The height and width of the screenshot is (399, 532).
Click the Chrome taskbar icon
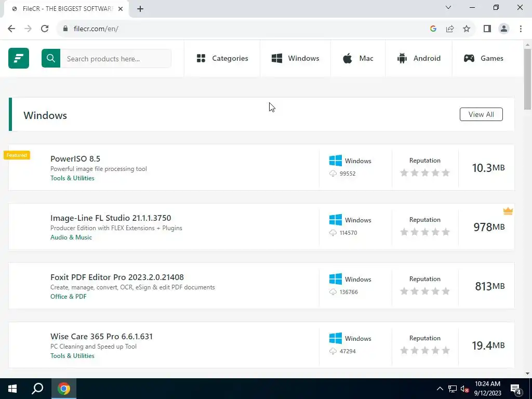click(64, 389)
